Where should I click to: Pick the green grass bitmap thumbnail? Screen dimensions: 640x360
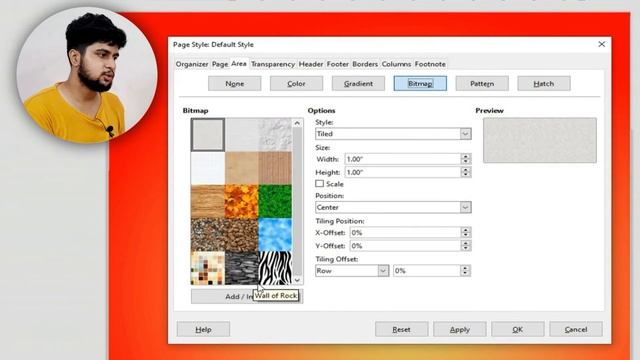point(275,201)
